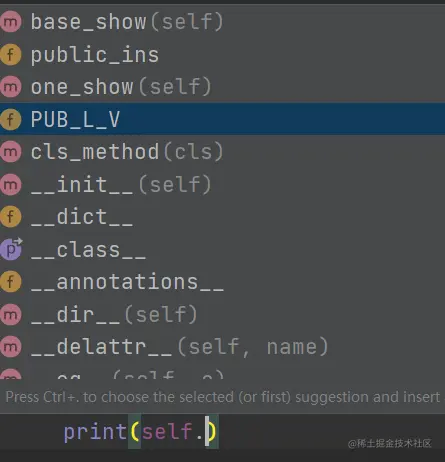Select highlighted PUB_L_V suggestion

pos(222,119)
